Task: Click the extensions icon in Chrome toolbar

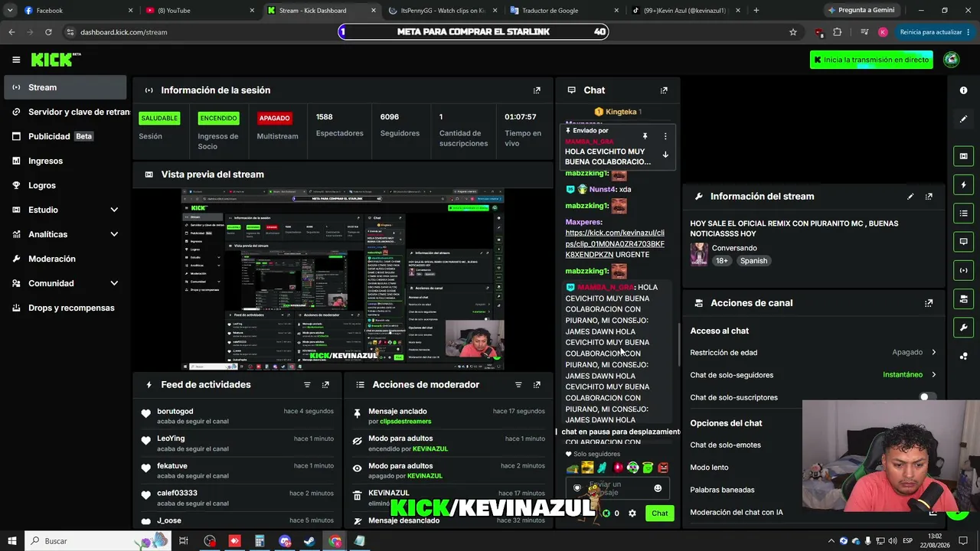Action: coord(837,32)
